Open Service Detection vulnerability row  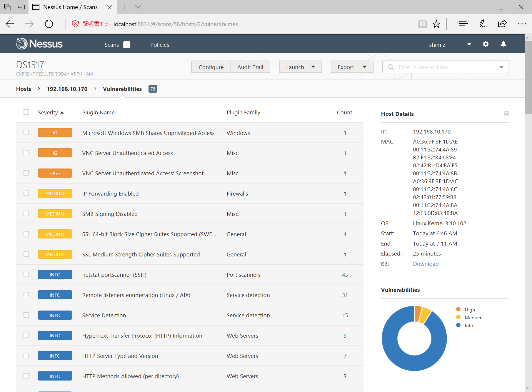189,315
